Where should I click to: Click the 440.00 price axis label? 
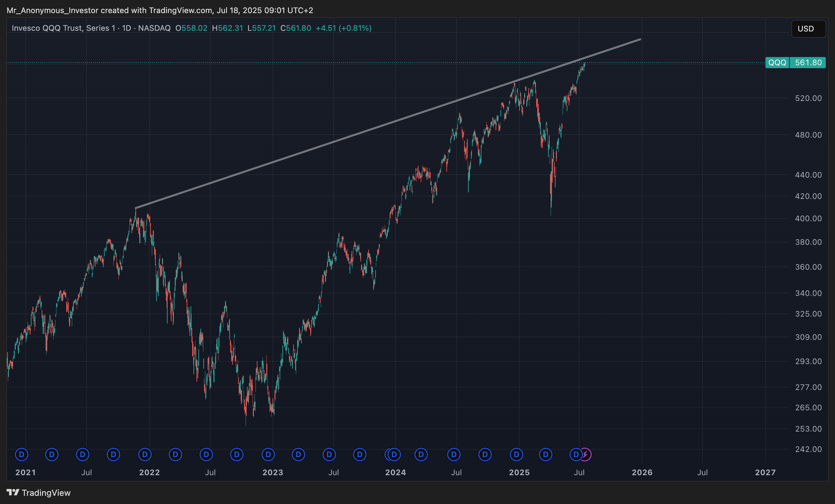(x=808, y=175)
